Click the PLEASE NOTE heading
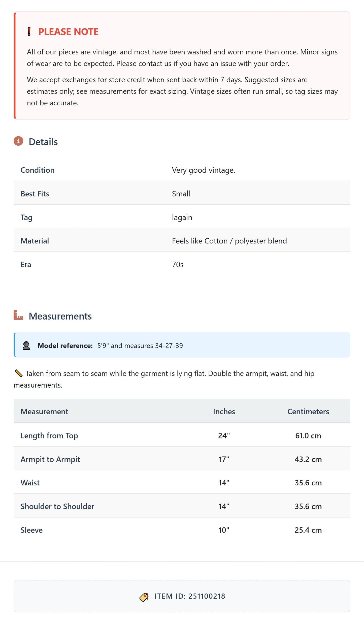The height and width of the screenshot is (624, 364). coord(68,32)
